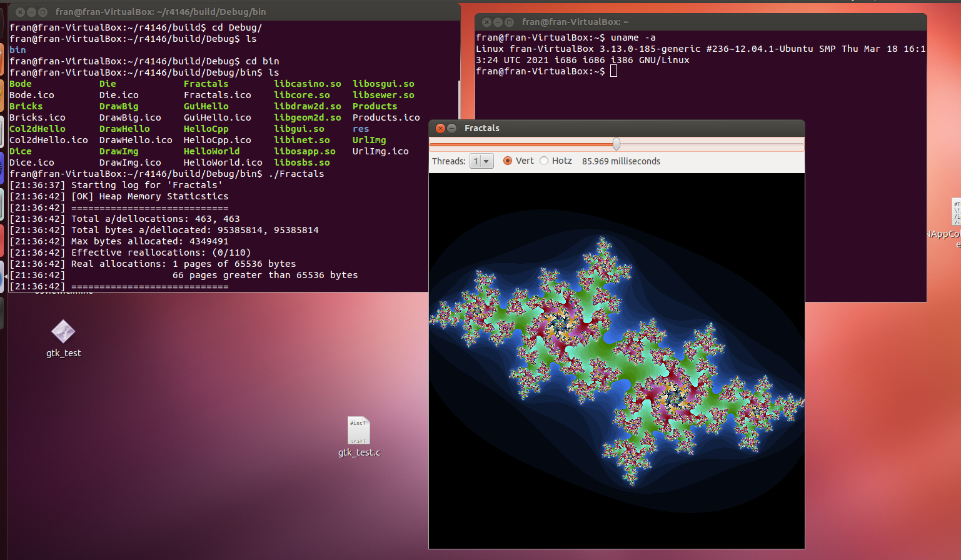
Task: Place cursor at the fran@fran-VirtualBox terminal prompt
Action: 615,71
